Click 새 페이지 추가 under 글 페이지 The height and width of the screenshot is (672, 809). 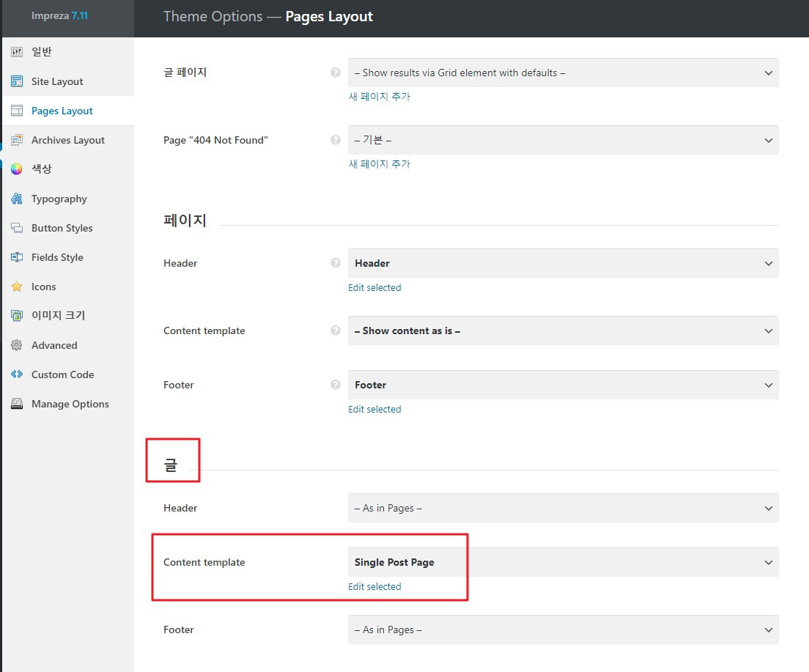[380, 97]
